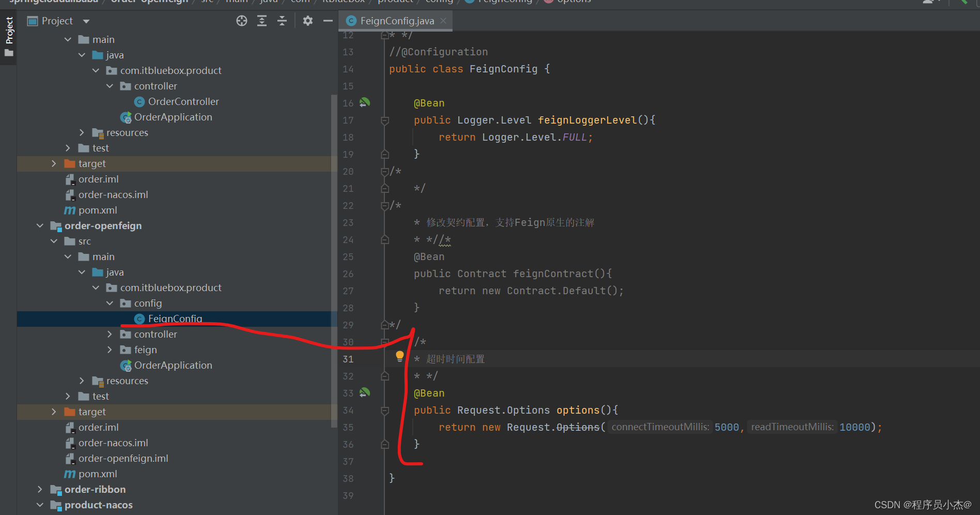Click the Project tree vertical scrollbar
980x515 pixels.
[334, 261]
